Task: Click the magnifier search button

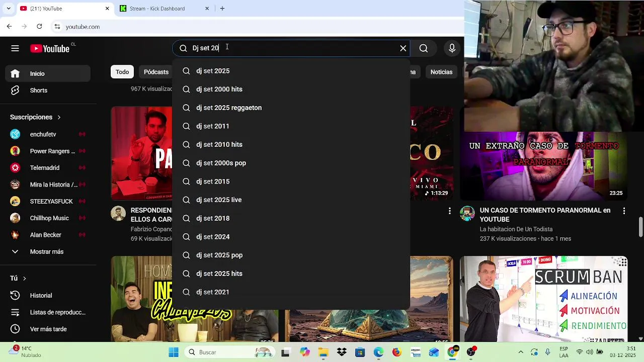Action: pos(424,48)
